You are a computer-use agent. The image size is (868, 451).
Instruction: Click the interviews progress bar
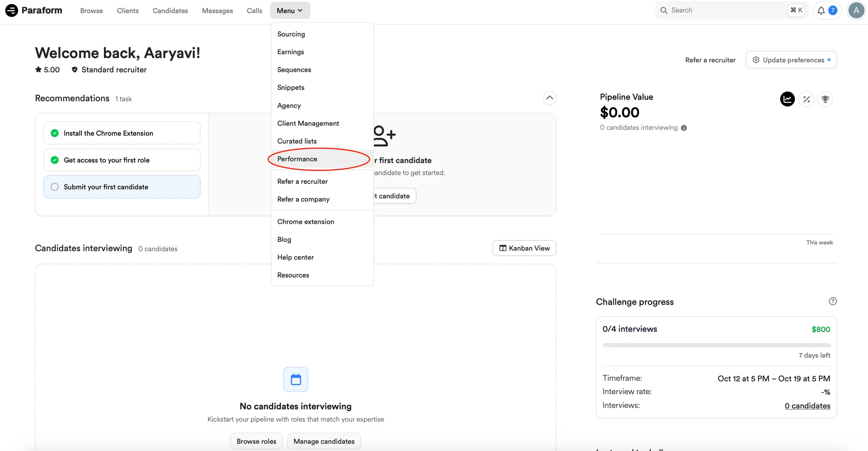(x=716, y=345)
